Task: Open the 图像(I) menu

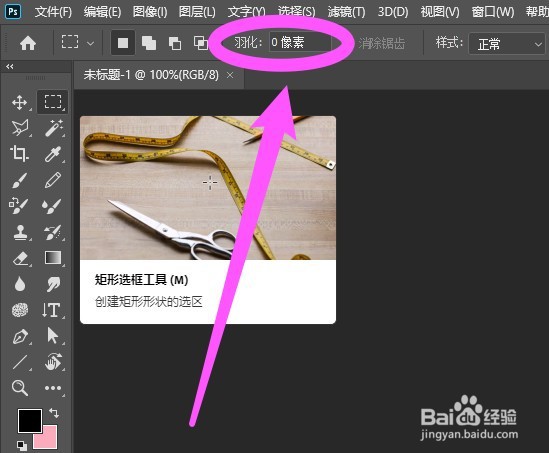Action: pos(150,12)
